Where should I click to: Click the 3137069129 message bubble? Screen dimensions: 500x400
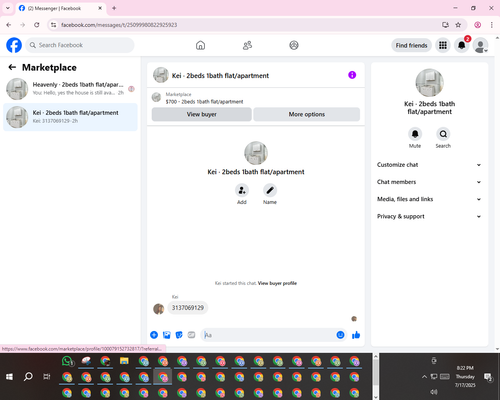(188, 308)
